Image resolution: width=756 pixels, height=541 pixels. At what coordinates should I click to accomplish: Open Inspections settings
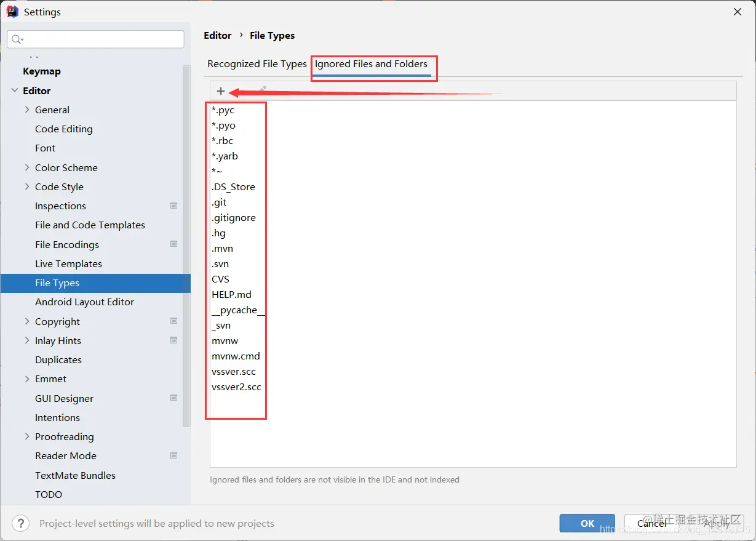(x=60, y=206)
